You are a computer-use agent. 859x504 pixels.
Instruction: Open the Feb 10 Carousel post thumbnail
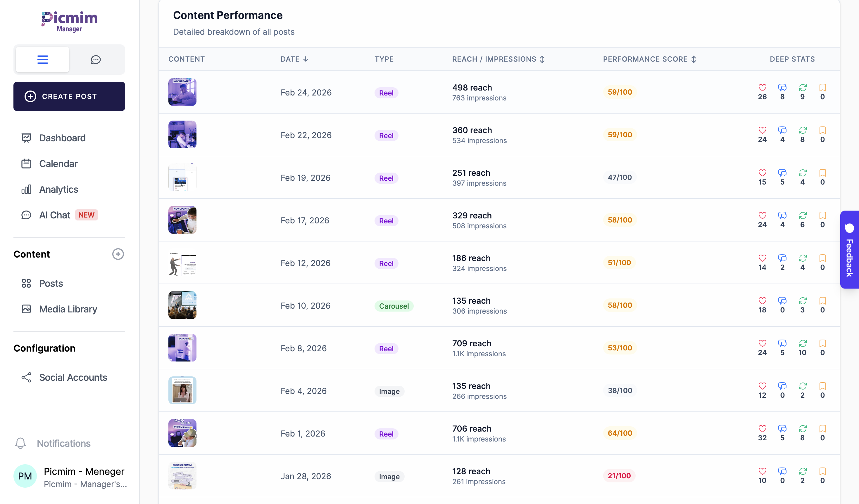pos(182,305)
